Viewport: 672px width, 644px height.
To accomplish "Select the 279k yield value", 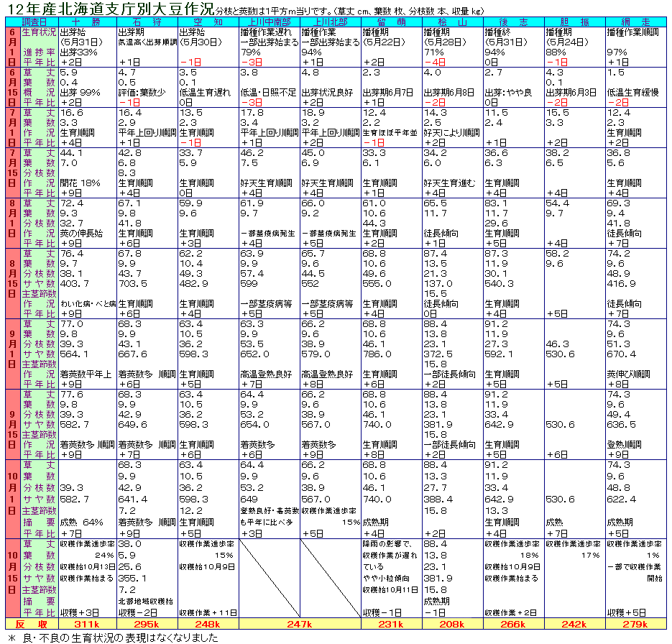I will 635,624.
